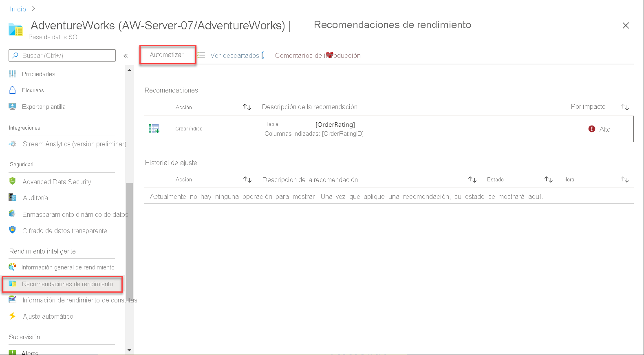This screenshot has width=644, height=355.
Task: Click the Enmascaramiento dinámico de datos icon
Action: coord(12,214)
